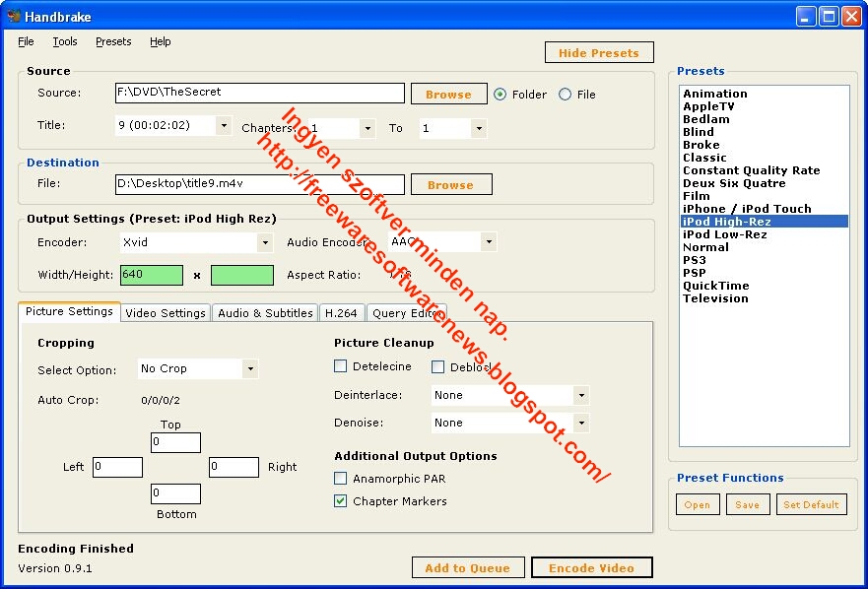This screenshot has height=589, width=868.
Task: Click the Top crop value field
Action: [x=175, y=442]
